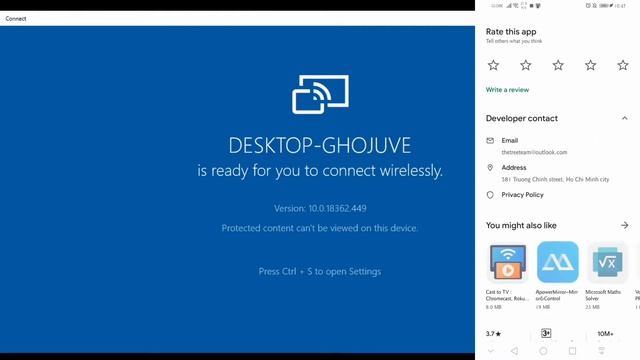The height and width of the screenshot is (360, 640).
Task: Tap the Tell others what you think subtitle
Action: (514, 41)
